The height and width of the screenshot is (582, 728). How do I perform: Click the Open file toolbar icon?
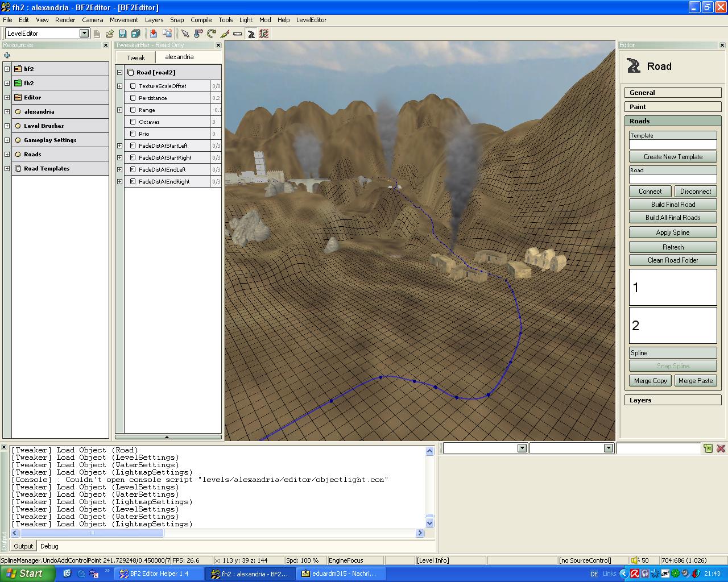110,34
